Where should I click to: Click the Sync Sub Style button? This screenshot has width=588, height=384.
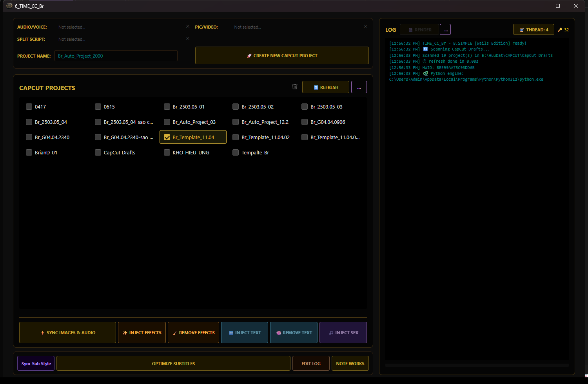coord(36,363)
